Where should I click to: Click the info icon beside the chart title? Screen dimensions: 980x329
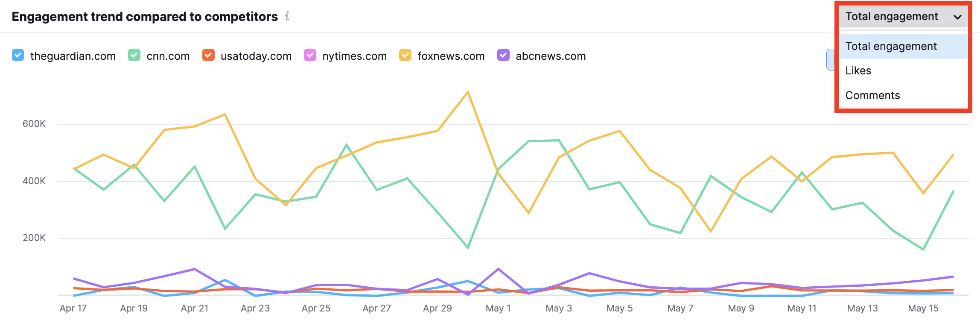pos(287,16)
